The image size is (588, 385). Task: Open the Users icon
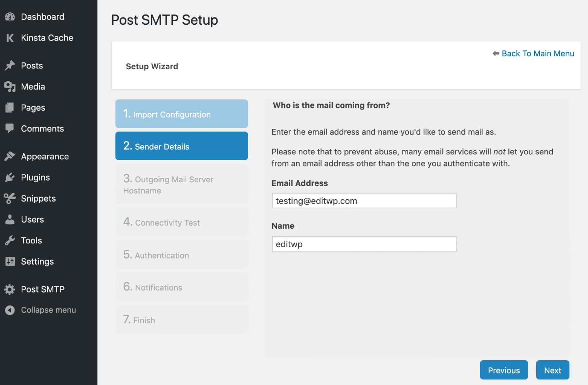point(9,219)
